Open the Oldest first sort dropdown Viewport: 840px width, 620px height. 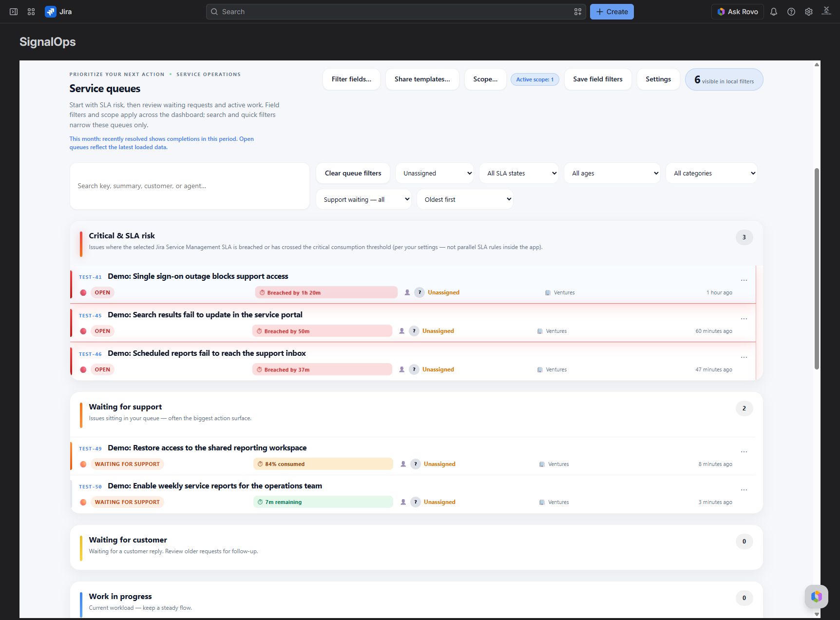click(x=465, y=199)
